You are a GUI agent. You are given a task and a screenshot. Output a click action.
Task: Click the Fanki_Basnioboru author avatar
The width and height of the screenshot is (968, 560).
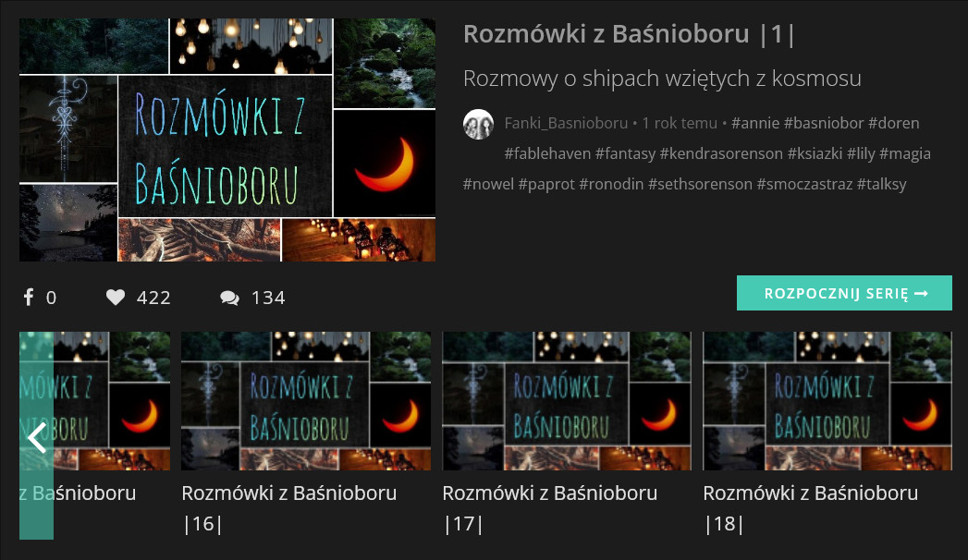click(478, 124)
